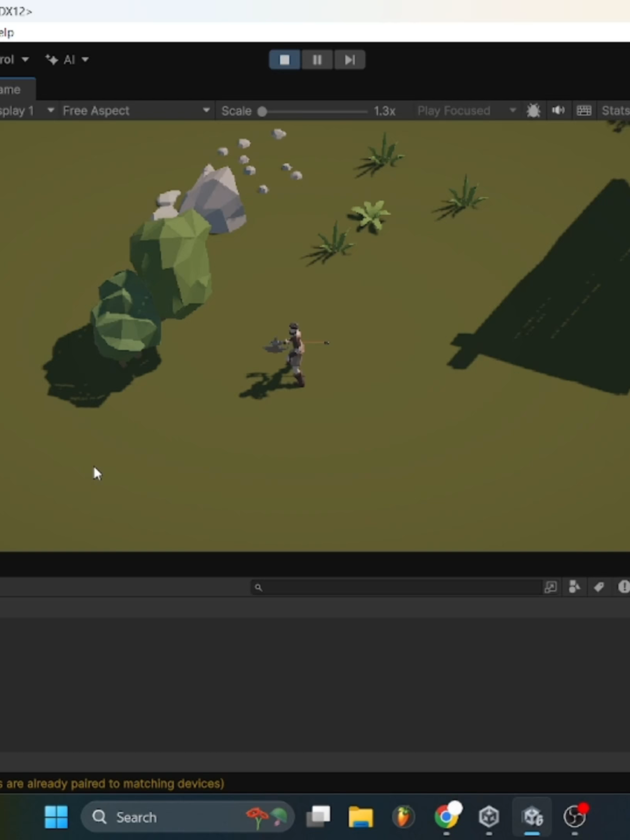This screenshot has height=840, width=630.
Task: Toggle Gizmos bug icon in Game toolbar
Action: [x=533, y=111]
